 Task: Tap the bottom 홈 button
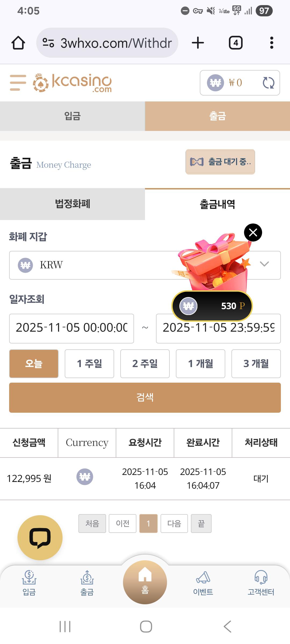[145, 582]
